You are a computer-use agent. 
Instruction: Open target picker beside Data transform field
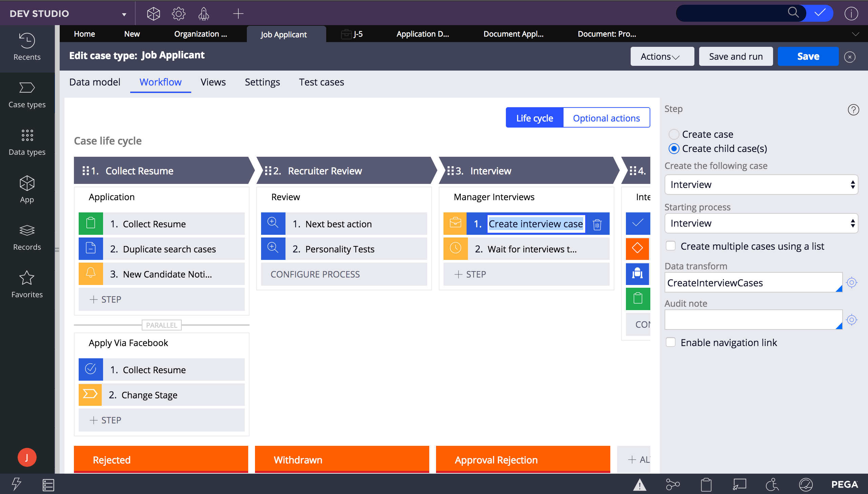click(x=852, y=282)
